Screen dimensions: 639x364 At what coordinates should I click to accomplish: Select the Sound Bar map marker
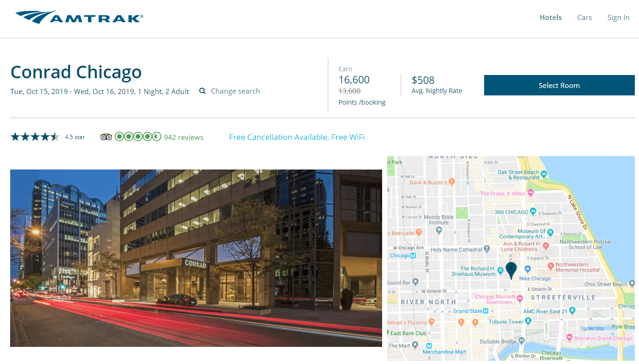[x=416, y=282]
